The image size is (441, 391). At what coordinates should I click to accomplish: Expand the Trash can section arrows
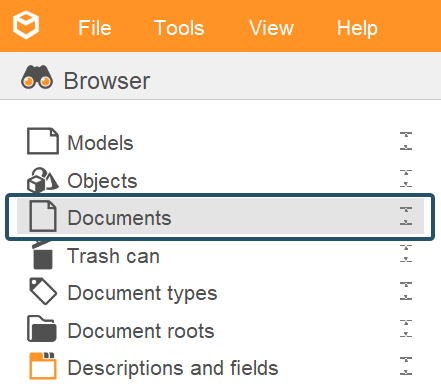pos(406,253)
